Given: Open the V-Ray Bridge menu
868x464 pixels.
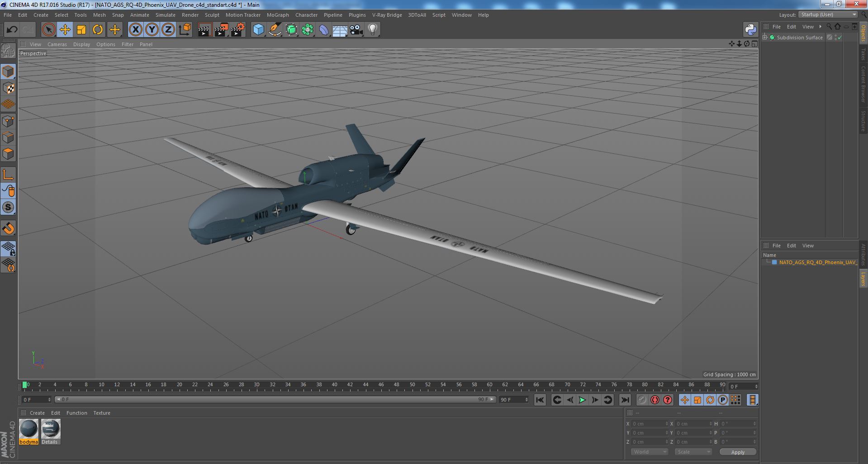Looking at the screenshot, I should click(387, 15).
